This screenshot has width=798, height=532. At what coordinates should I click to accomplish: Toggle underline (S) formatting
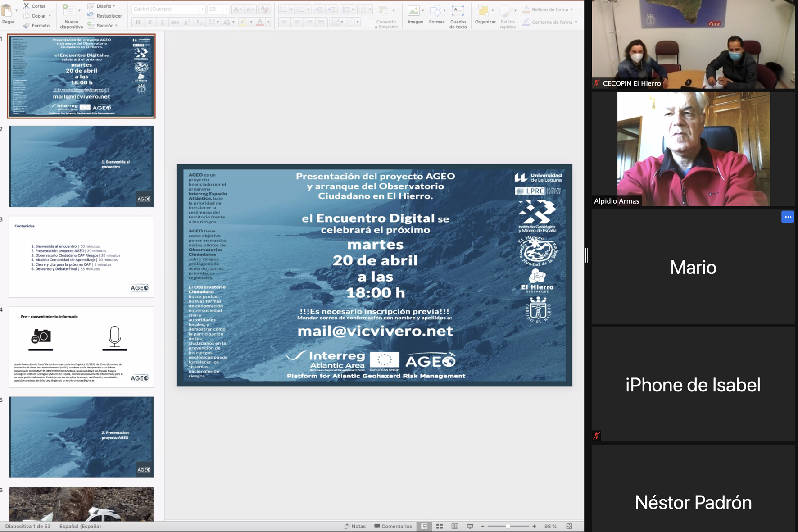pos(162,22)
